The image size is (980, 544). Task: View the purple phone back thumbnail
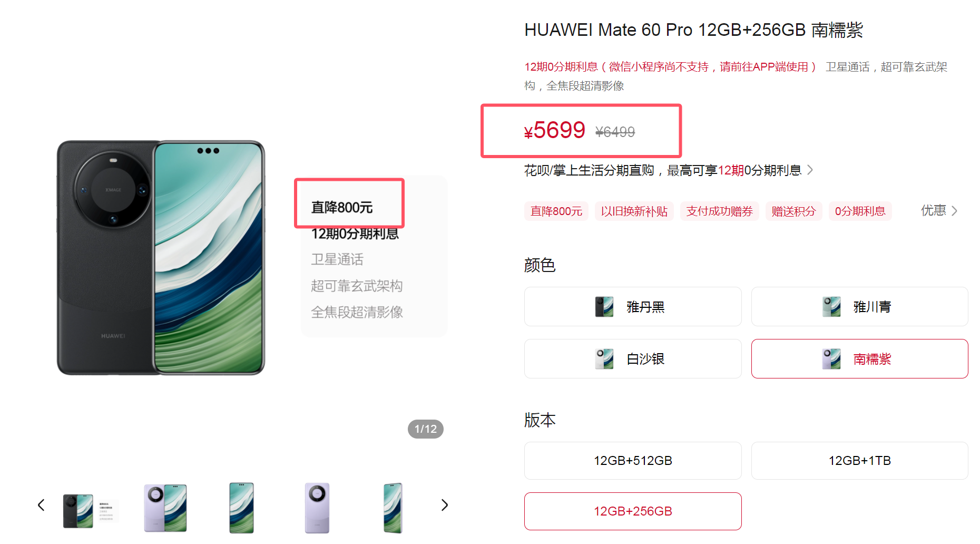coord(317,508)
